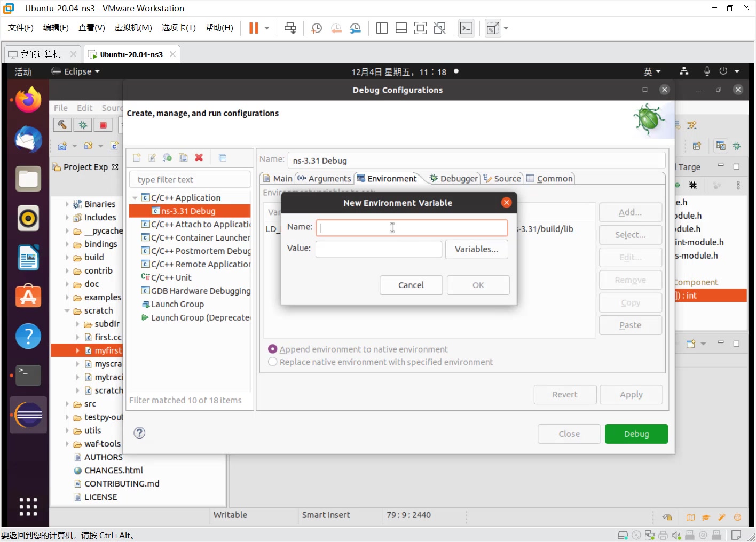Collapse all configurations using the toolbar icon
Image resolution: width=756 pixels, height=542 pixels.
point(223,158)
